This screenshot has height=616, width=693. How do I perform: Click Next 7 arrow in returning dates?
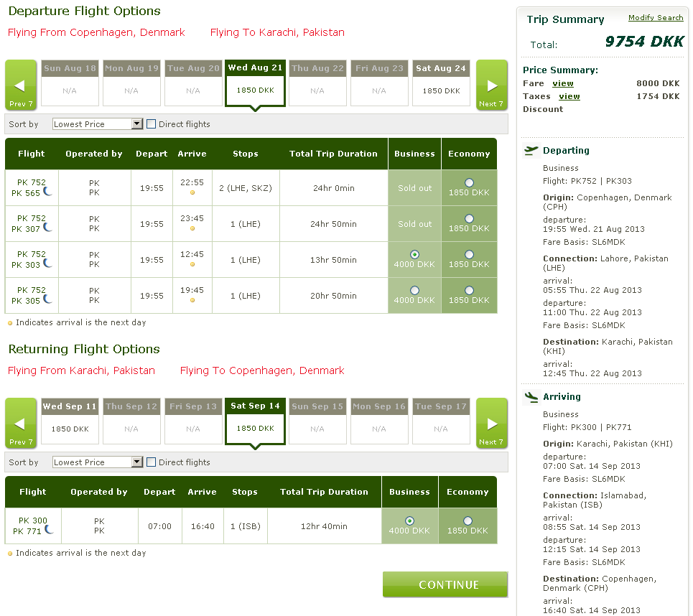[491, 424]
